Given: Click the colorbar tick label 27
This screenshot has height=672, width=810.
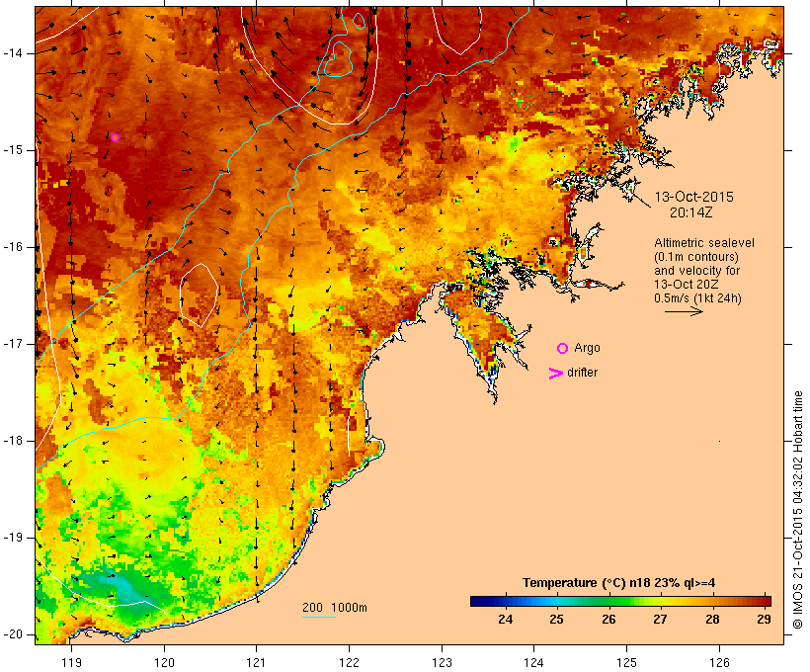Looking at the screenshot, I should tap(660, 620).
